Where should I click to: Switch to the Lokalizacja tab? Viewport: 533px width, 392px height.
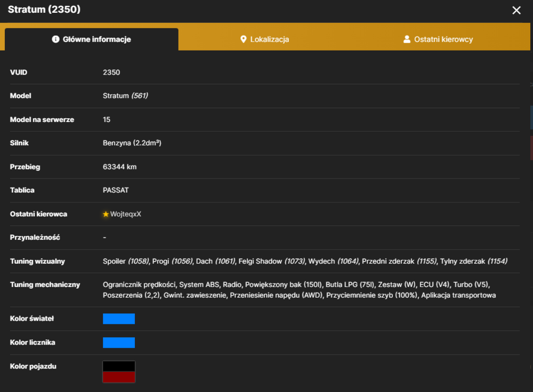tap(264, 39)
